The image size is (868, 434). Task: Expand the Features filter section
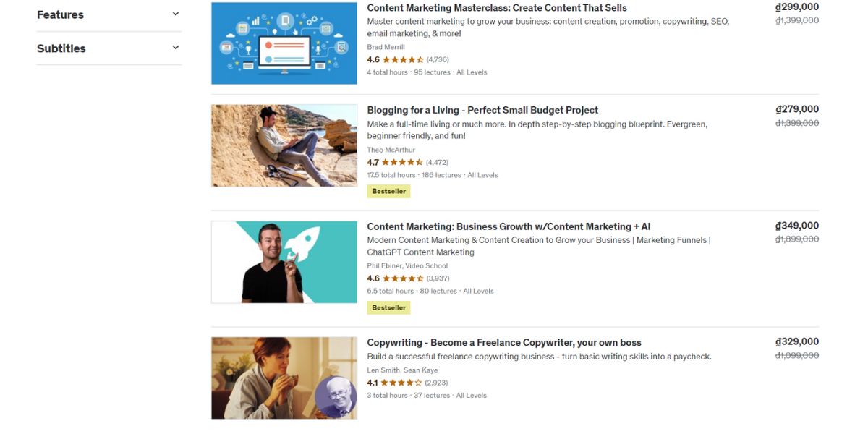pyautogui.click(x=106, y=14)
